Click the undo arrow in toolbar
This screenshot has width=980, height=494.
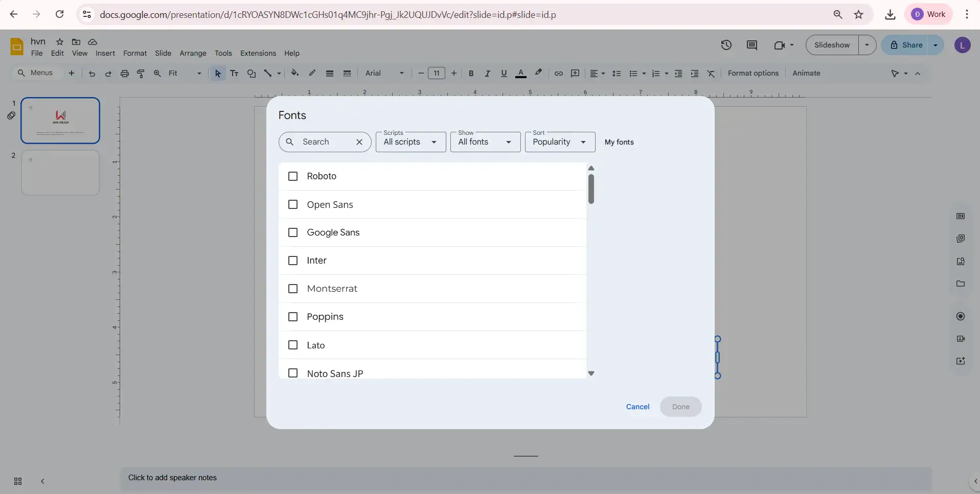point(92,74)
